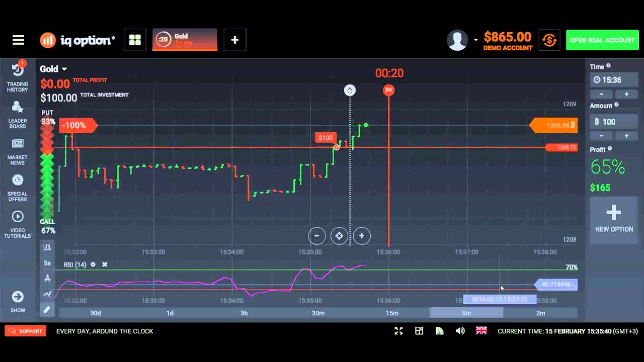The image size is (644, 362).
Task: Open the drawing tools compass icon
Action: 47,278
